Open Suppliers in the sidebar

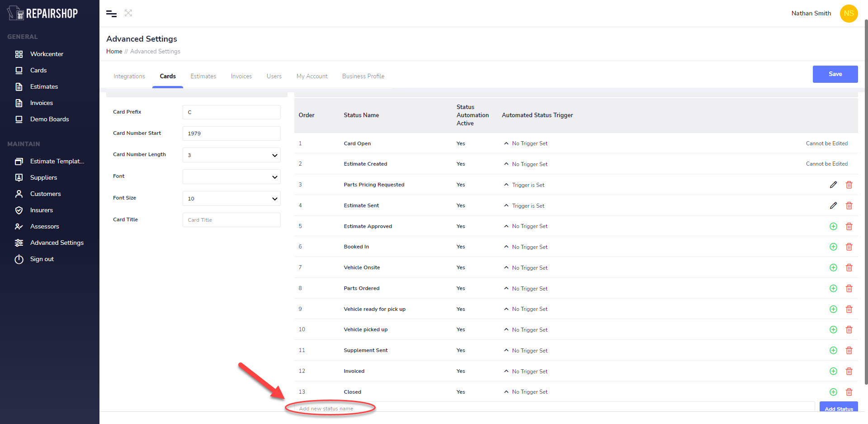point(43,177)
